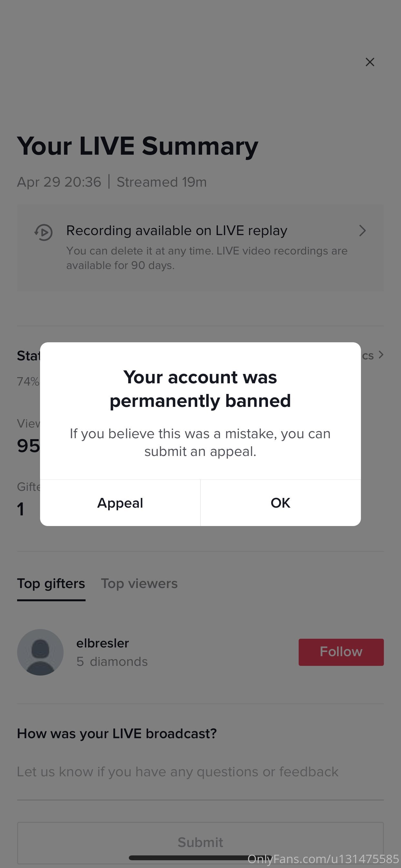Tap the 5 diamonds gift count

coord(112,661)
